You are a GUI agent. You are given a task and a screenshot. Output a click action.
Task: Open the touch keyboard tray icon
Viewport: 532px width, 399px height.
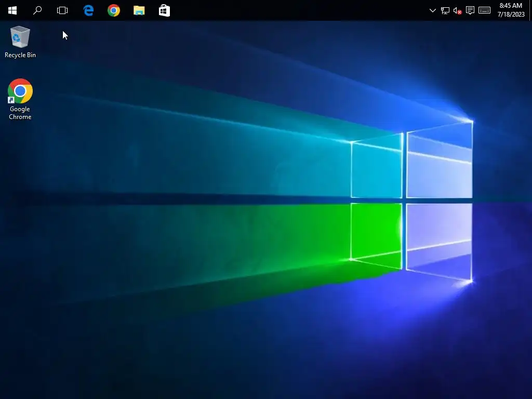(x=485, y=10)
